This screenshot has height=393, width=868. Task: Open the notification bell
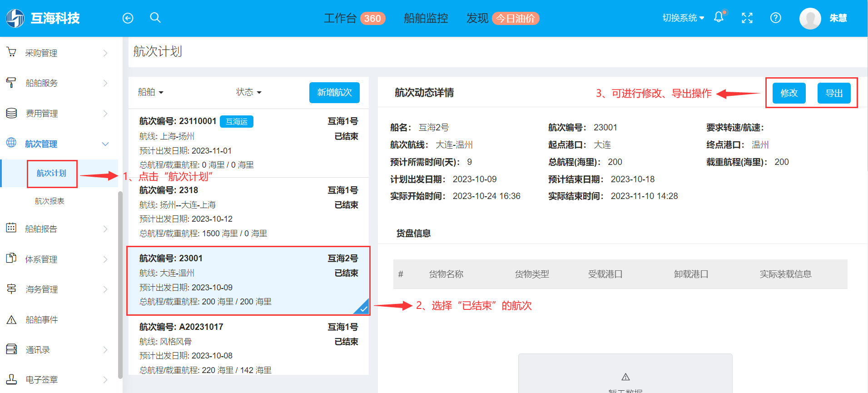[719, 17]
